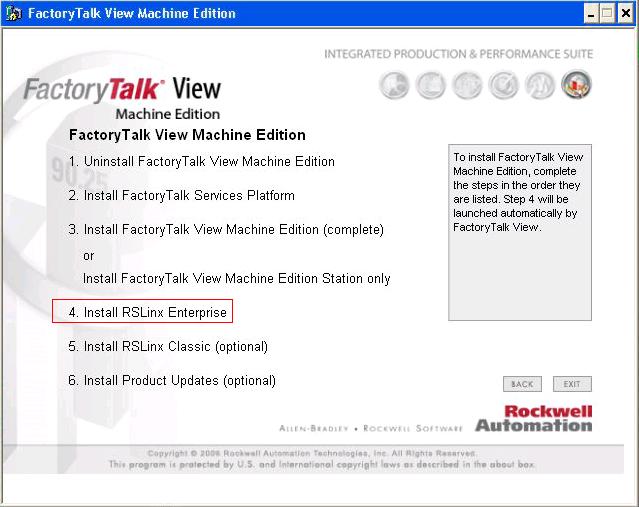This screenshot has width=639, height=507.
Task: Launch Install RSLinx Enterprise step
Action: point(142,311)
